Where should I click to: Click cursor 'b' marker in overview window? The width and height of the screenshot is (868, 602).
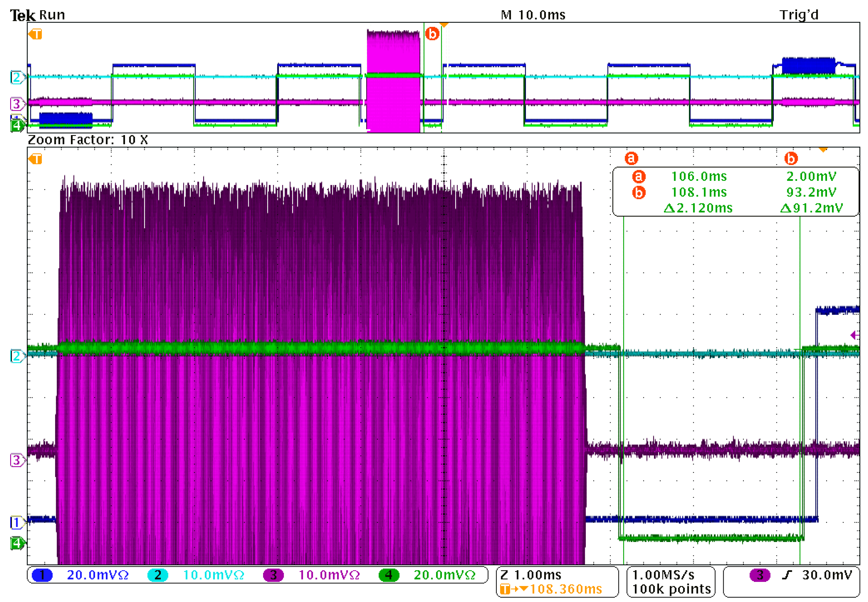432,34
